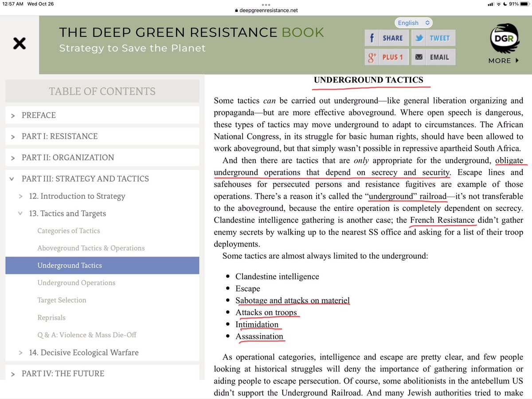This screenshot has height=399, width=532.
Task: Open Aboveground Tactics & Operations page
Action: click(91, 248)
